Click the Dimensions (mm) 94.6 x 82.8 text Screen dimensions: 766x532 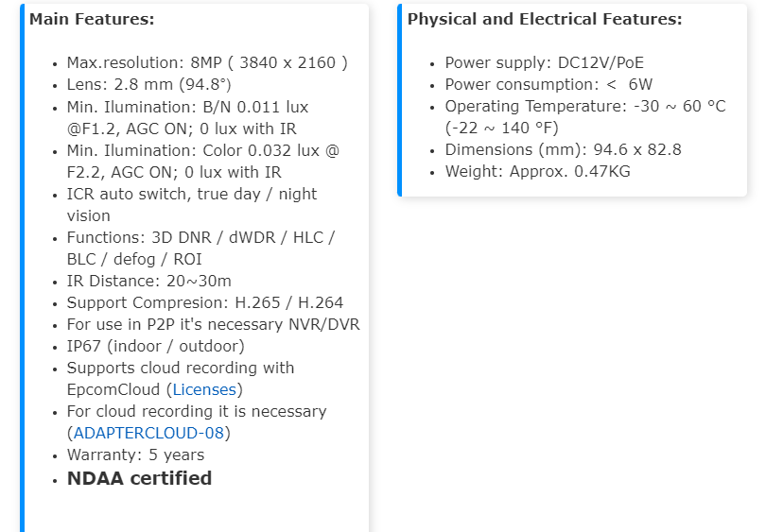pos(563,149)
